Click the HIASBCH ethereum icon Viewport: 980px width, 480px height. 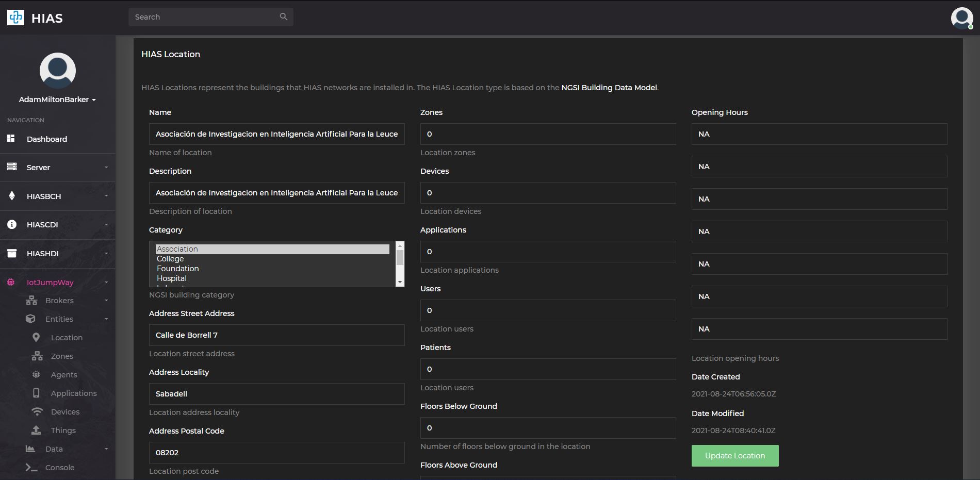pyautogui.click(x=12, y=196)
